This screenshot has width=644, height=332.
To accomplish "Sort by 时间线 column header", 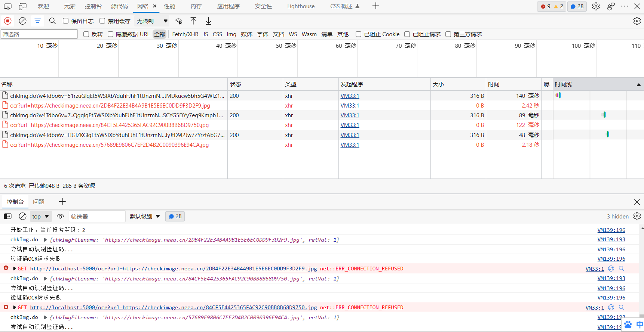I will [x=598, y=84].
